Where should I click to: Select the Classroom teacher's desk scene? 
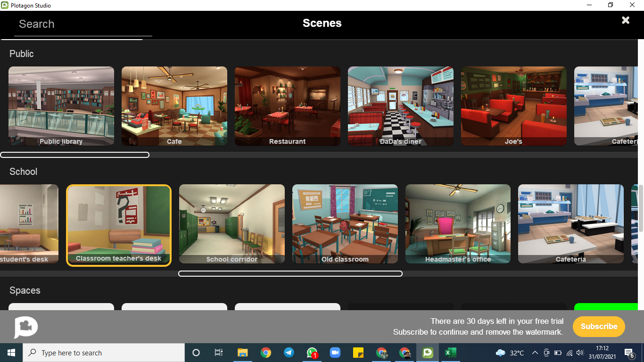(119, 225)
